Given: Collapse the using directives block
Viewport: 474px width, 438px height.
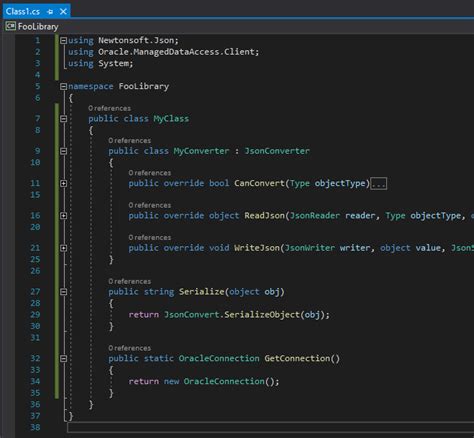Looking at the screenshot, I should [x=63, y=41].
